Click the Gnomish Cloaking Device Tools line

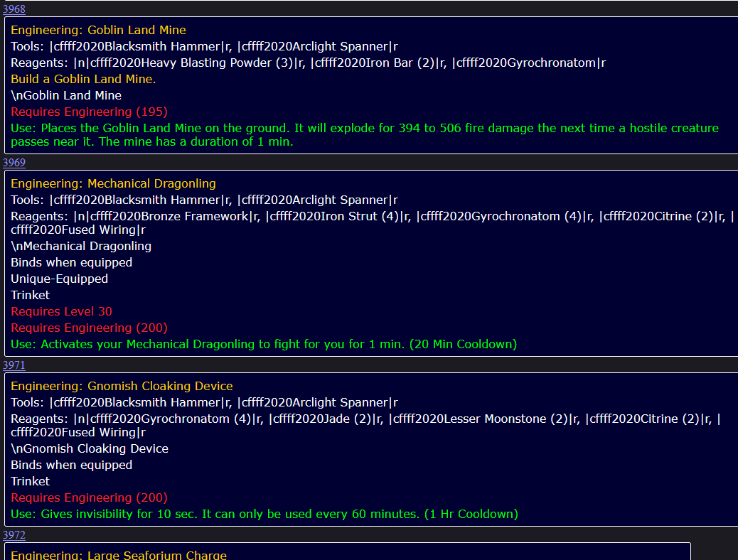pyautogui.click(x=204, y=403)
